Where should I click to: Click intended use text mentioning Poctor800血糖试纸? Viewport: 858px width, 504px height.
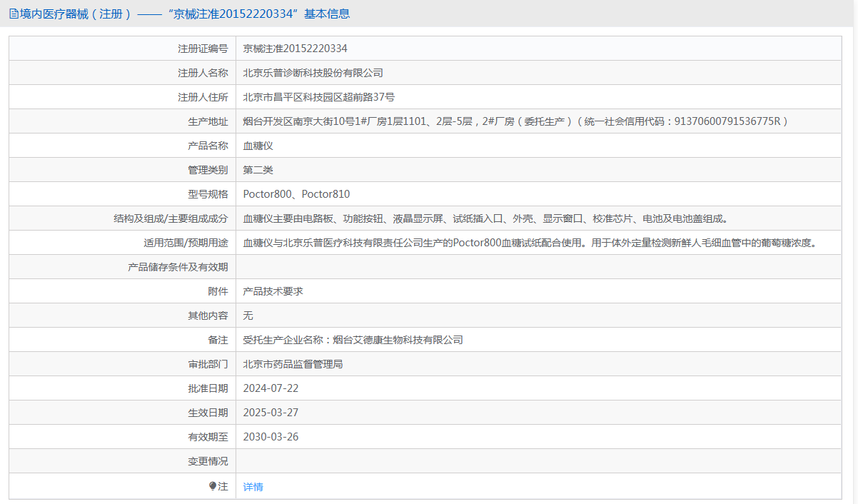529,243
